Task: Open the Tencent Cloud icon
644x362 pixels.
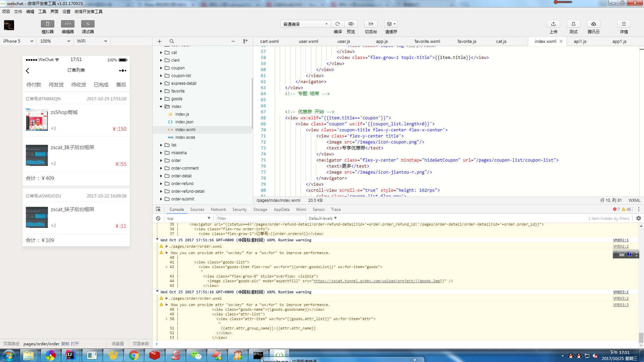Action: click(593, 24)
